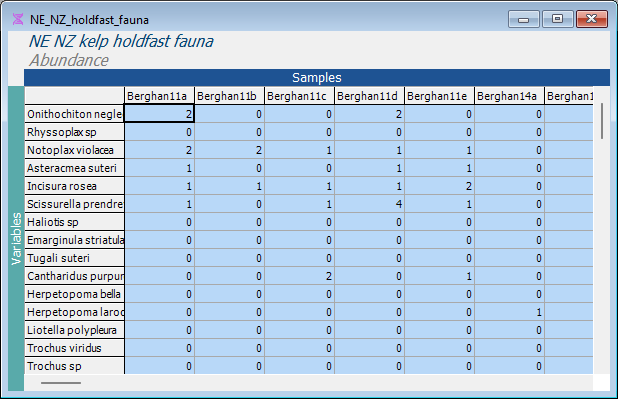The image size is (618, 399).
Task: Click Onithochiton cell under Berghan11a
Action: pos(159,114)
